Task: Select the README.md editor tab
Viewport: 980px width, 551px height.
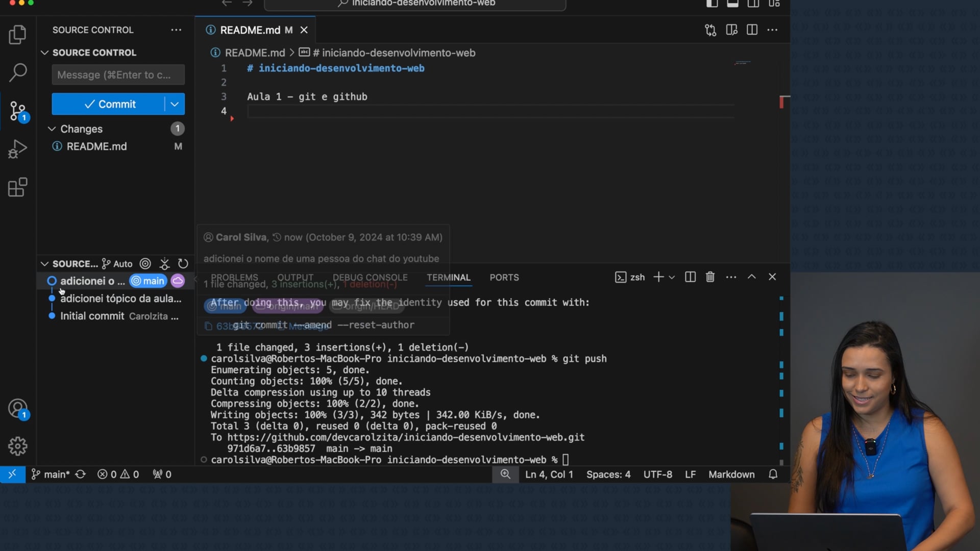Action: click(250, 30)
